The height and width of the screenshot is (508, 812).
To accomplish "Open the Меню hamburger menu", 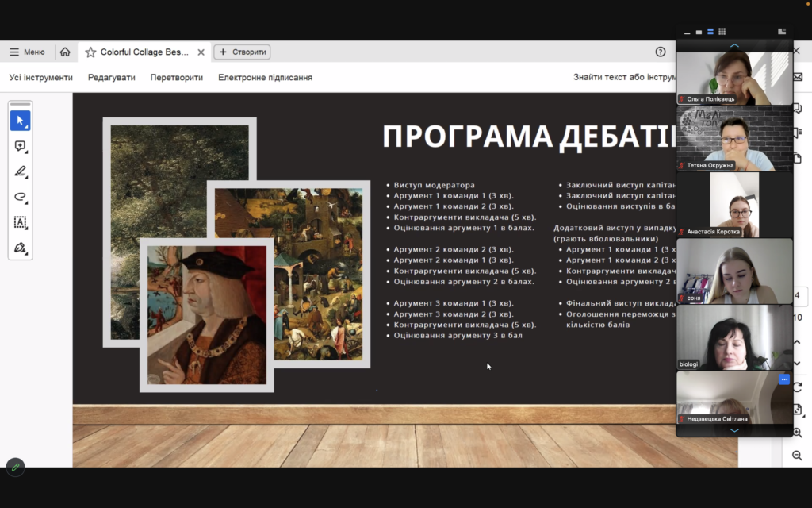I will coord(27,52).
